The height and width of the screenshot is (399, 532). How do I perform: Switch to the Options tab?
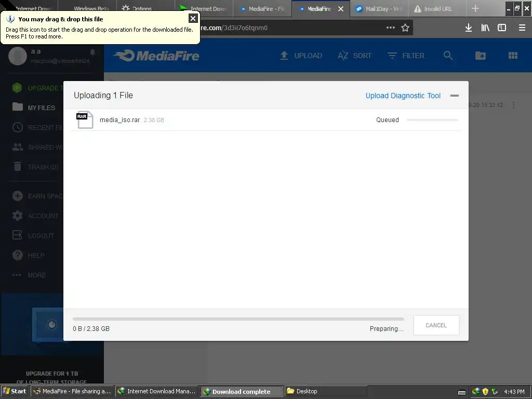[x=146, y=8]
